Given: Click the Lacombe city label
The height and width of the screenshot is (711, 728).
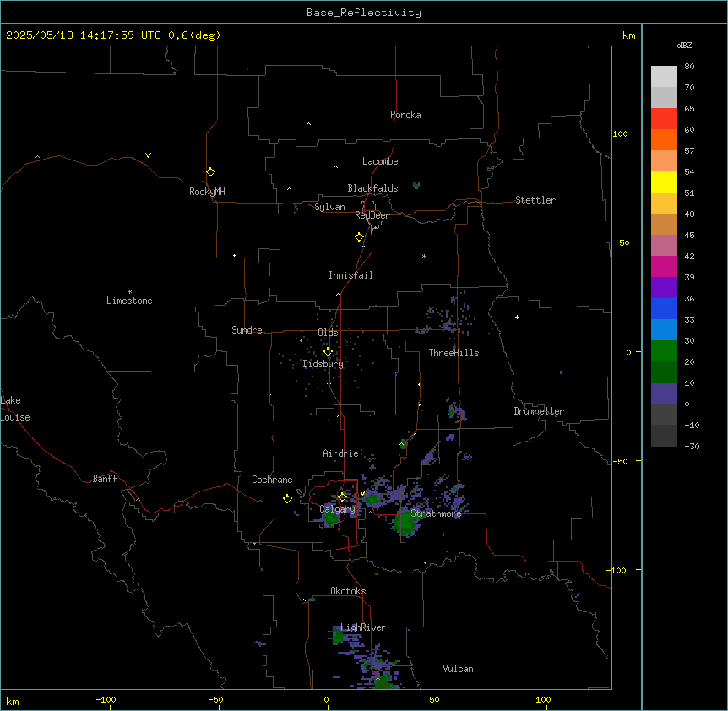Looking at the screenshot, I should [x=380, y=161].
